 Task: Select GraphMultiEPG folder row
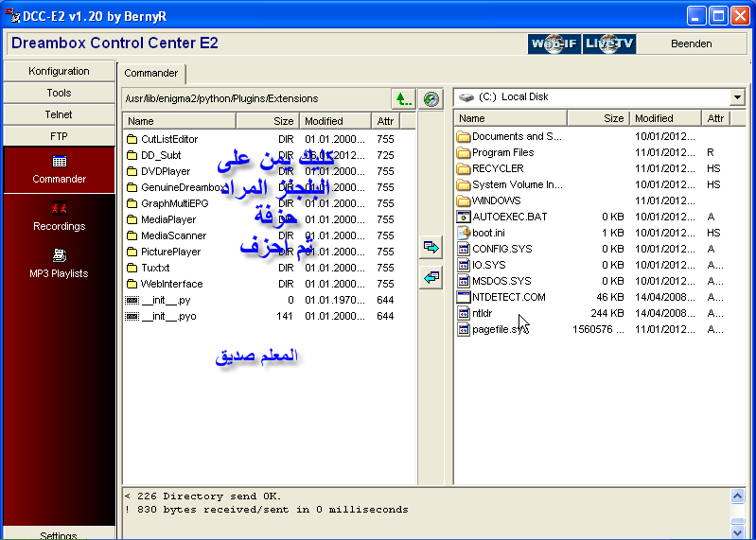269,203
